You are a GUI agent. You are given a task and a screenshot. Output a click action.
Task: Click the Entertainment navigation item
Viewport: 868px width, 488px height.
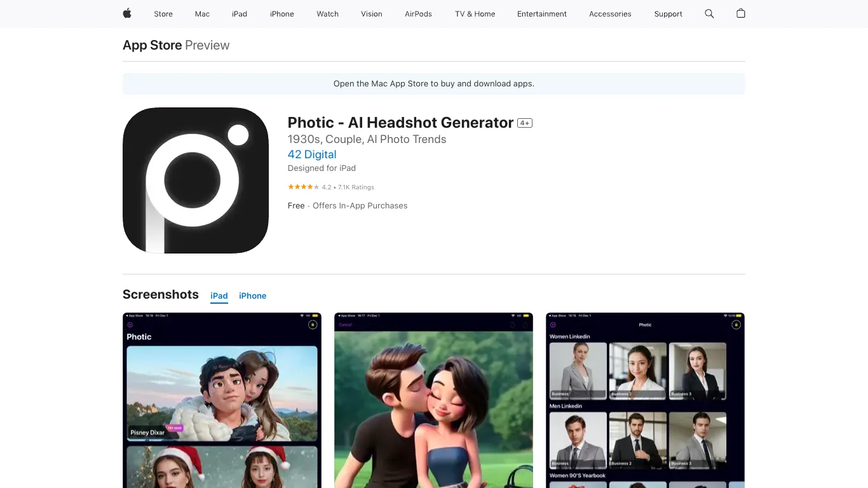pos(541,13)
